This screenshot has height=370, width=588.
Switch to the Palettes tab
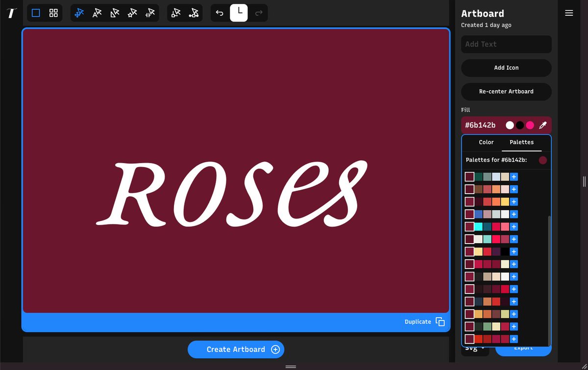pos(521,142)
